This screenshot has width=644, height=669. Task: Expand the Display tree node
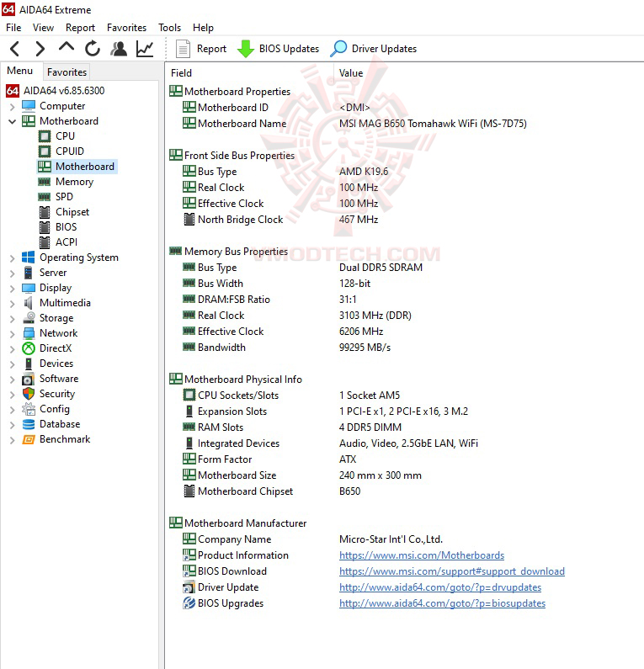tap(13, 288)
